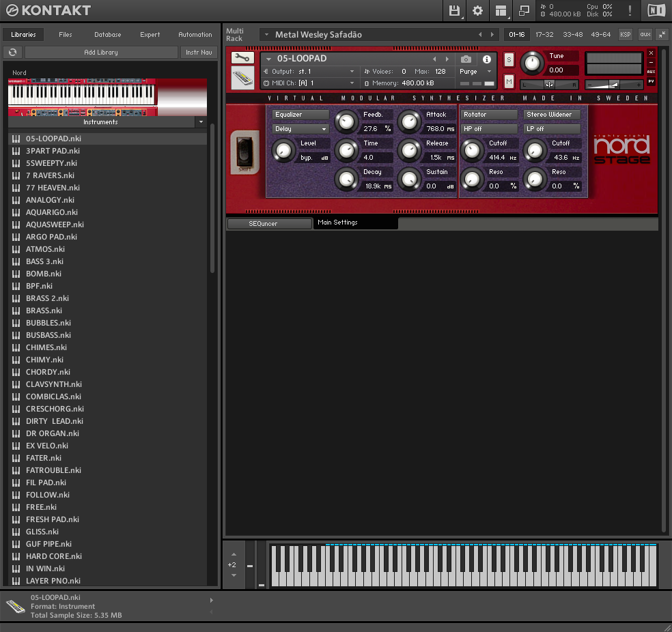Viewport: 672px width, 632px height.
Task: Click the instrument keyboard icon below wrench
Action: tap(242, 78)
